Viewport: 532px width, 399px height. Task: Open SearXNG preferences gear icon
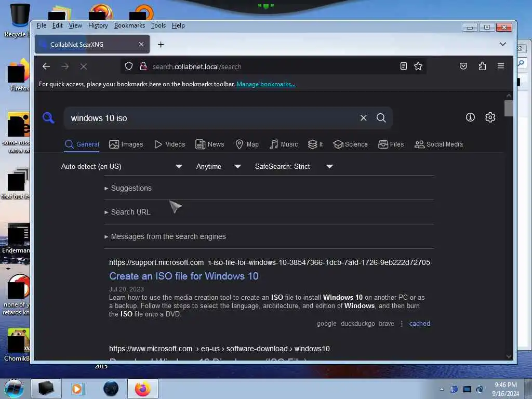click(x=490, y=117)
